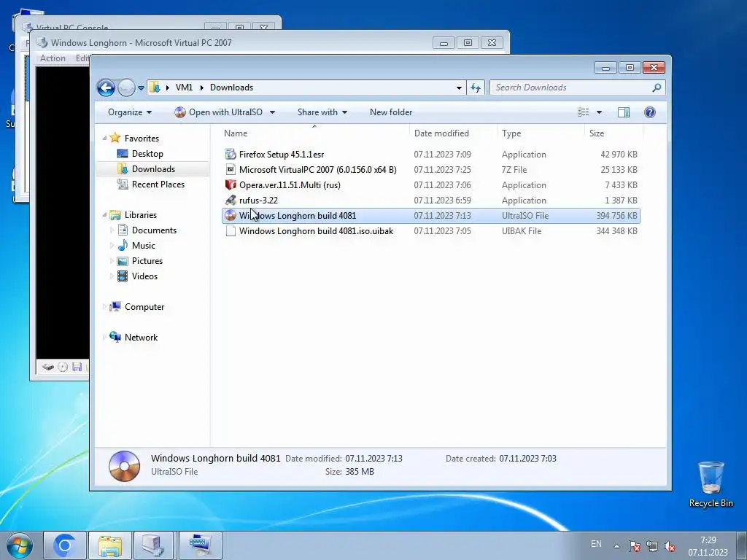Open Recycle Bin on desktop
The height and width of the screenshot is (560, 747).
coord(711,484)
